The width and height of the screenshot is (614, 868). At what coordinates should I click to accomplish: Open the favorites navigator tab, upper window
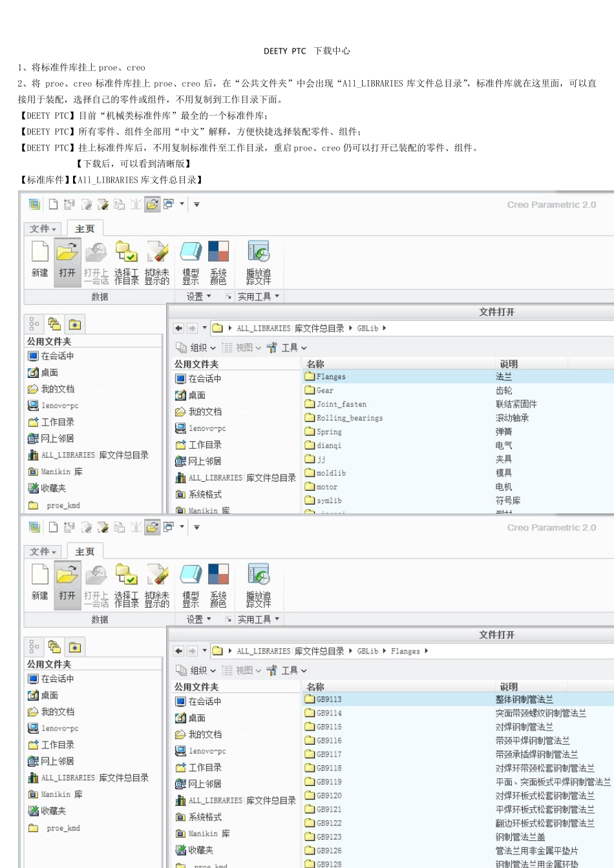pyautogui.click(x=75, y=324)
